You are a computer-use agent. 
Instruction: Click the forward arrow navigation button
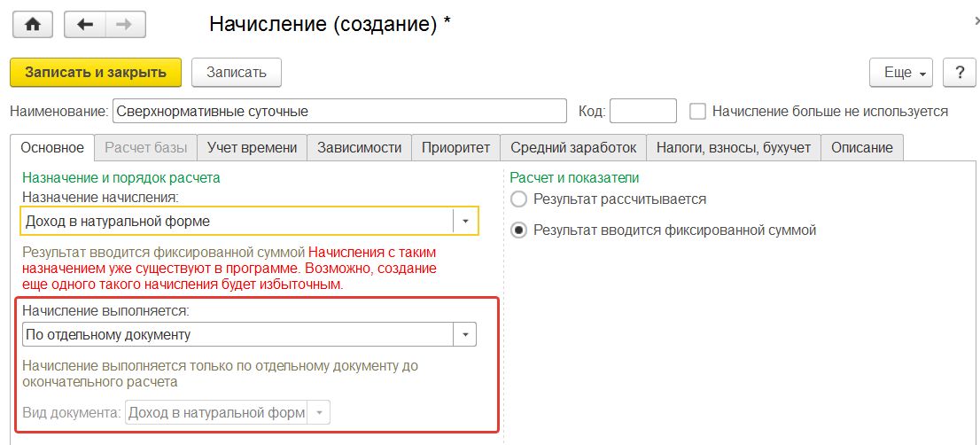coord(125,25)
